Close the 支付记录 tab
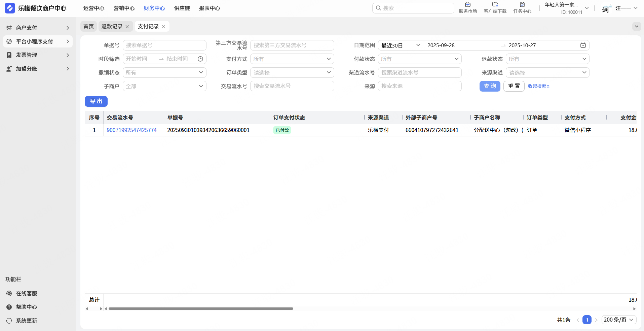The image size is (644, 331). point(163,27)
